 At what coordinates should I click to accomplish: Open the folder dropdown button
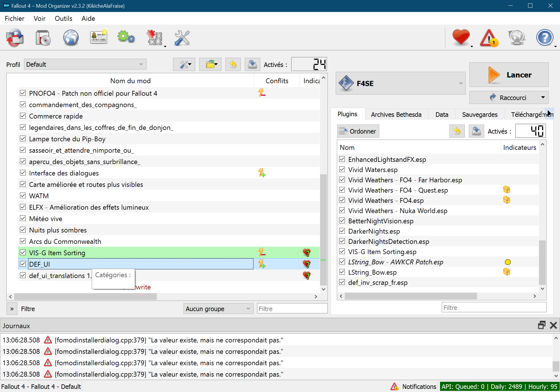210,64
